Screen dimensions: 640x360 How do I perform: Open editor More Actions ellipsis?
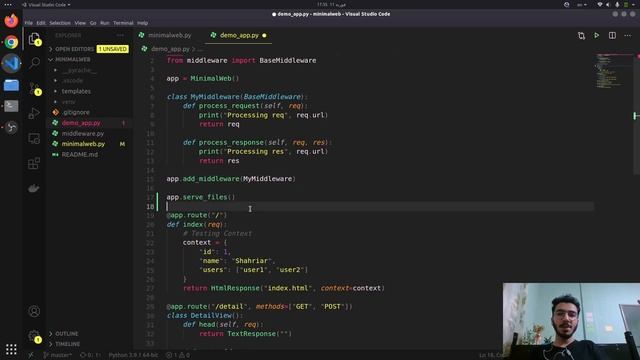coord(628,36)
